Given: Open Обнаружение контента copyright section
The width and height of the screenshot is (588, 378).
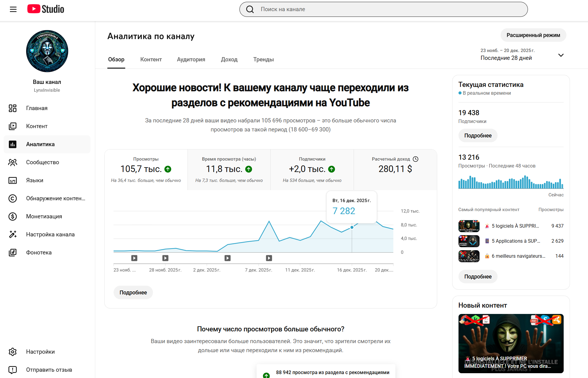Looking at the screenshot, I should pyautogui.click(x=55, y=198).
